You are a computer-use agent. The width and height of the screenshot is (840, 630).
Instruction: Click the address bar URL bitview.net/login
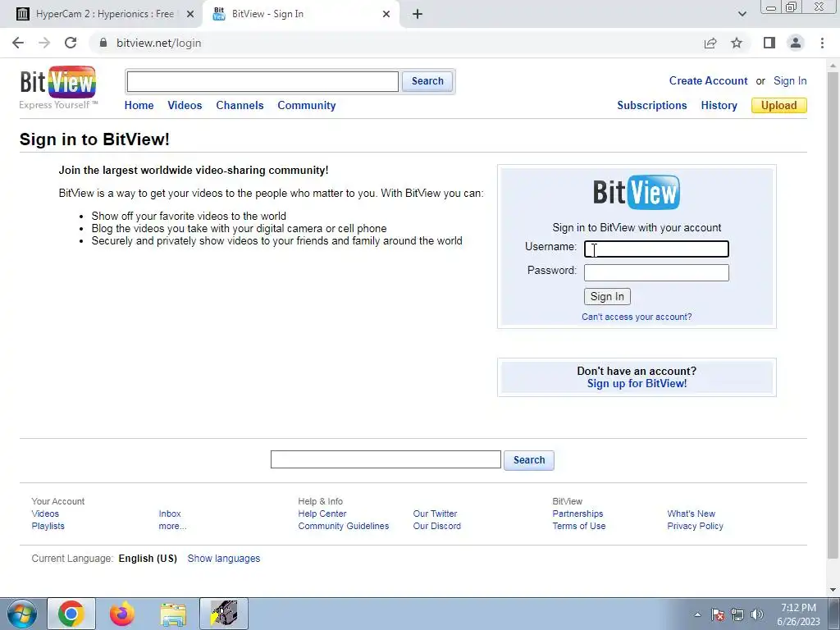(x=158, y=43)
